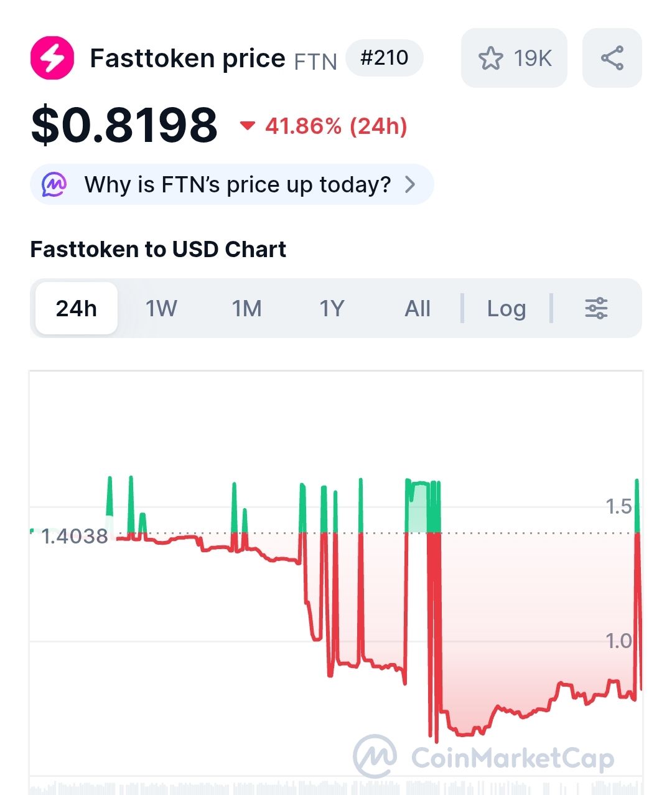The image size is (672, 795).
Task: Open the share icon button
Action: point(612,58)
